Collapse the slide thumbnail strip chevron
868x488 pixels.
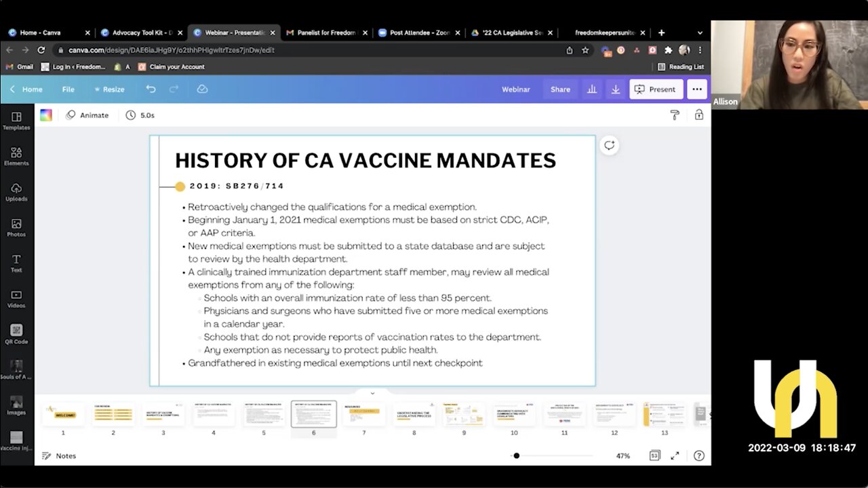click(x=372, y=393)
